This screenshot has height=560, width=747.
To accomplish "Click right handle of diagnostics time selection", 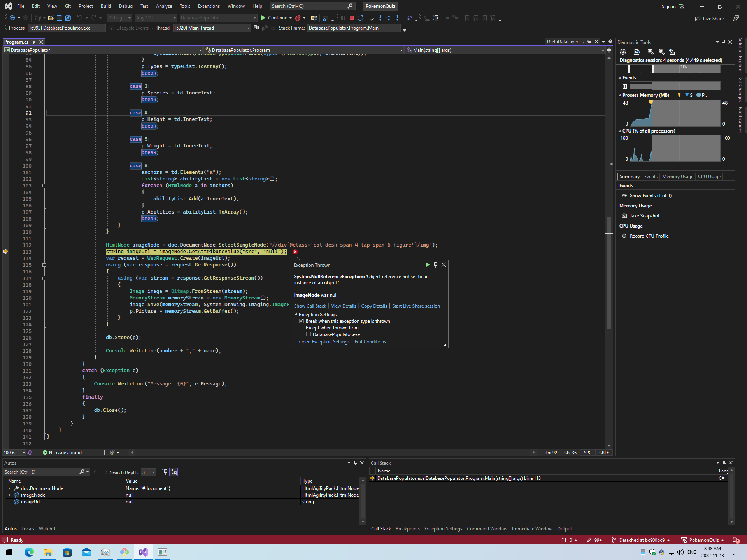I will tap(653, 68).
